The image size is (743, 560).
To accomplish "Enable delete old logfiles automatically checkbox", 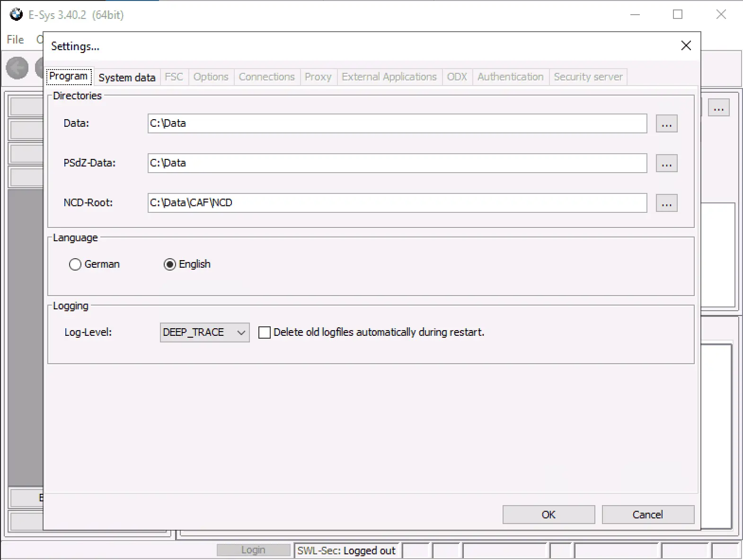I will point(265,332).
